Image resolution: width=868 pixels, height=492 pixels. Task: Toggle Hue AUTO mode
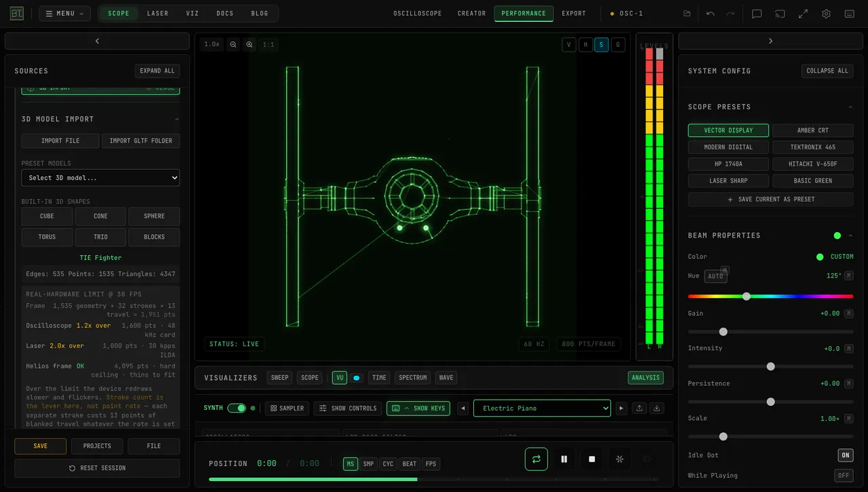(715, 276)
